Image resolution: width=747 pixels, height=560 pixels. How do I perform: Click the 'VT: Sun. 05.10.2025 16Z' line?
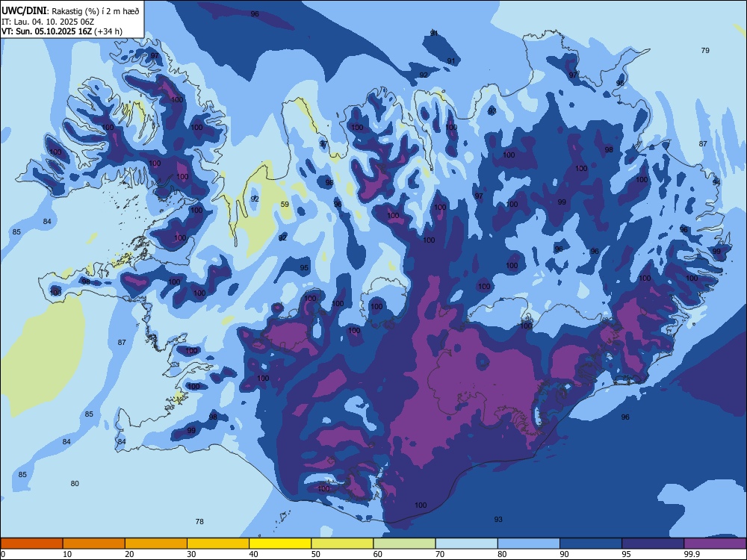[46, 31]
